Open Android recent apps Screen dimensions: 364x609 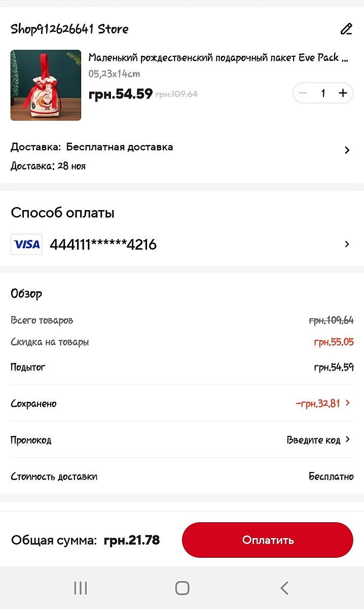pos(81,588)
